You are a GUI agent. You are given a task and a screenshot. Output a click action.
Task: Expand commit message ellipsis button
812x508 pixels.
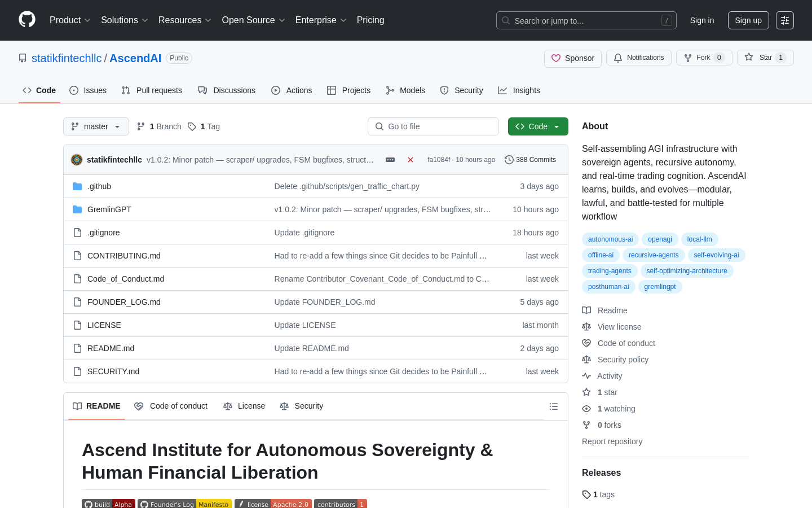coord(390,160)
